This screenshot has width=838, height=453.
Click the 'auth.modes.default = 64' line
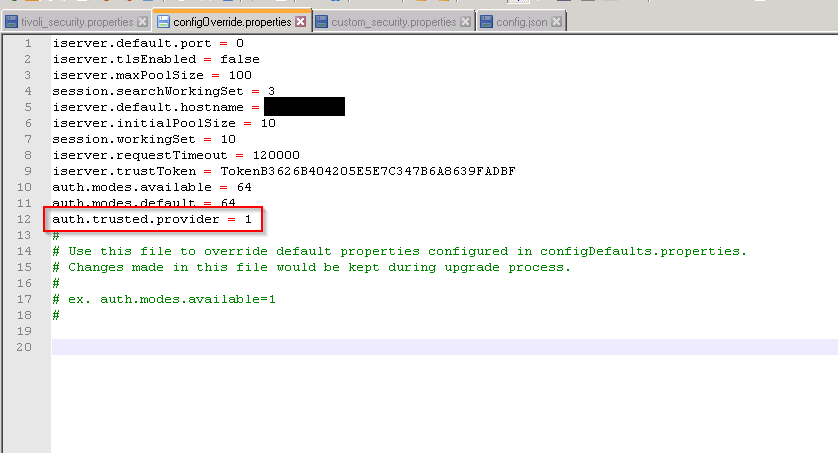point(144,204)
